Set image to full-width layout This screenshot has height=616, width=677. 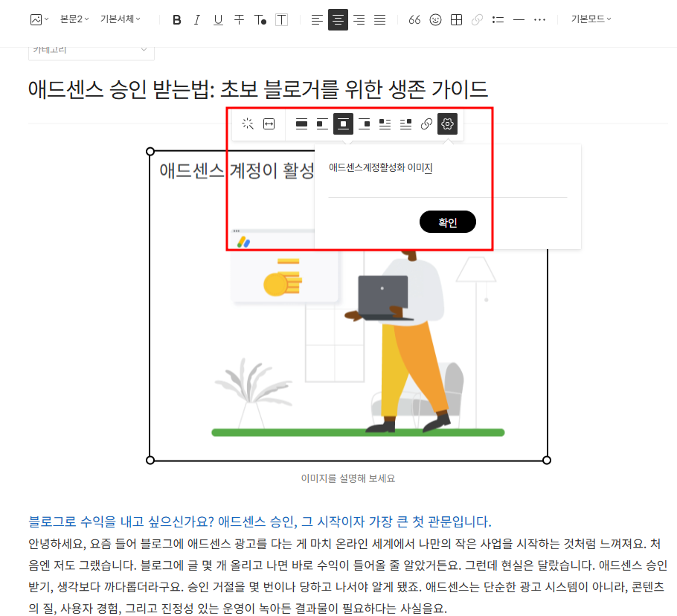click(301, 124)
